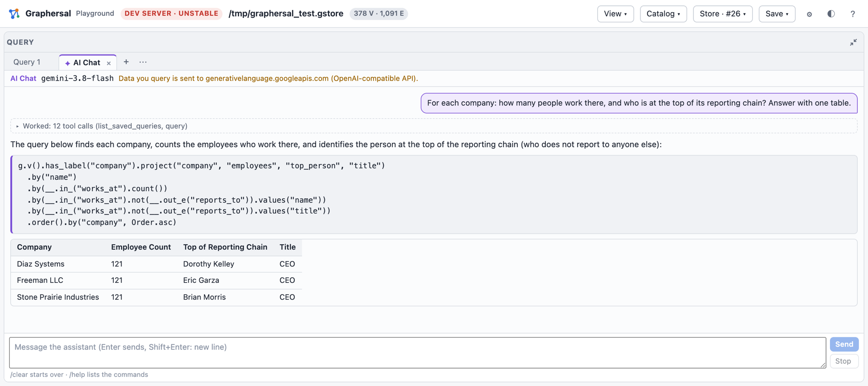Click the Playground label
Viewport: 868px width, 386px height.
coord(95,14)
